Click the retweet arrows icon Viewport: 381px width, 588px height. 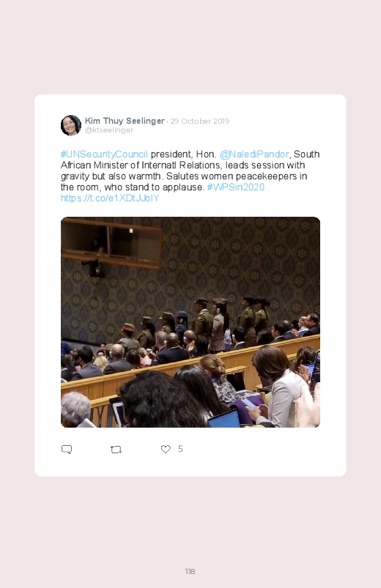click(x=116, y=450)
